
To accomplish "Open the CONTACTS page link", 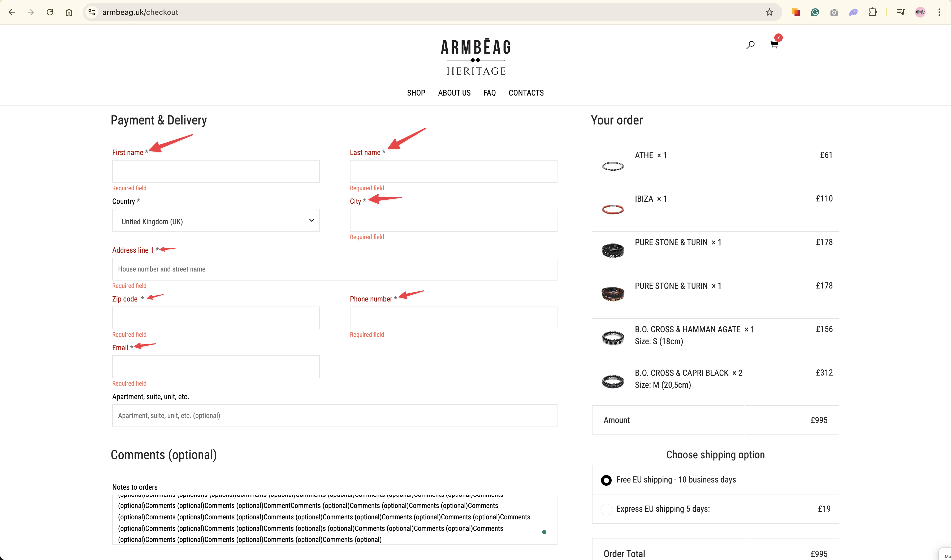I will coord(526,93).
